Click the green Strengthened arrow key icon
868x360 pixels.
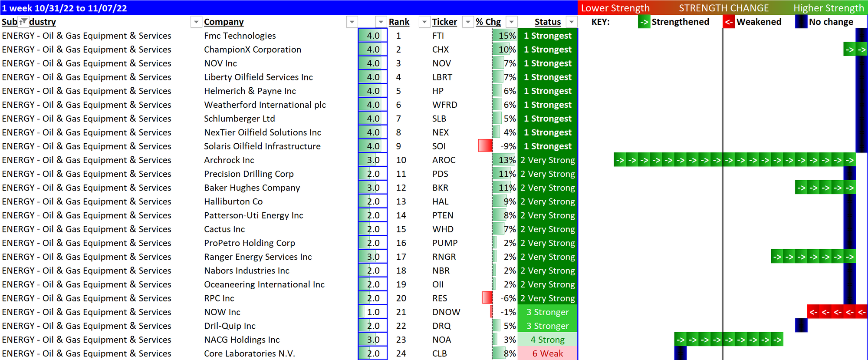point(644,22)
